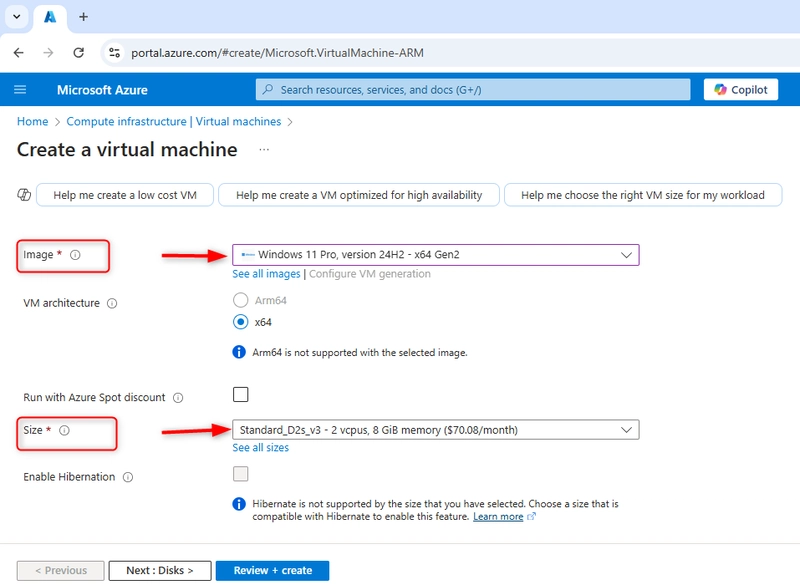Open the Size dropdown
The image size is (800, 585).
click(435, 430)
